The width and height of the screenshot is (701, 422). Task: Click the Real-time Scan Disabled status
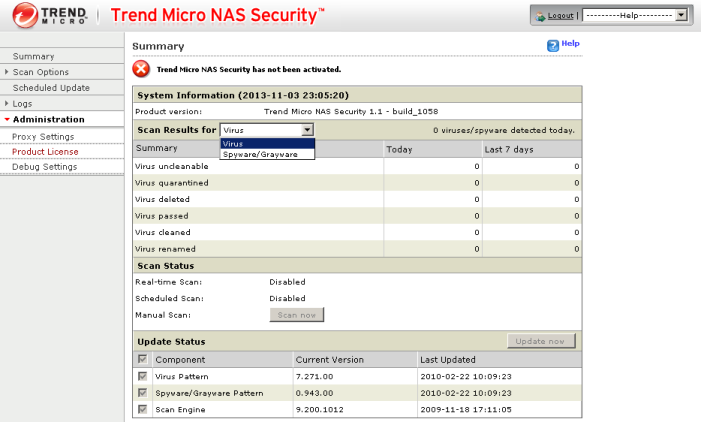tap(287, 282)
